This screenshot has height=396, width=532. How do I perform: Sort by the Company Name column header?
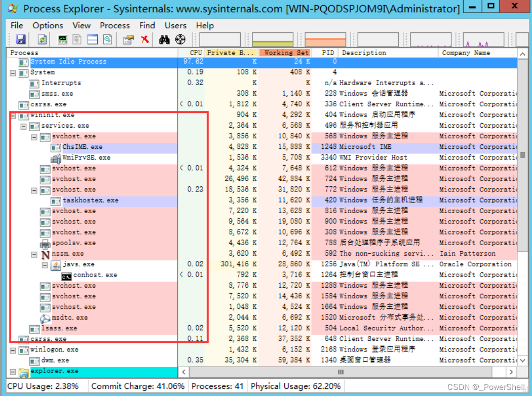click(x=478, y=53)
